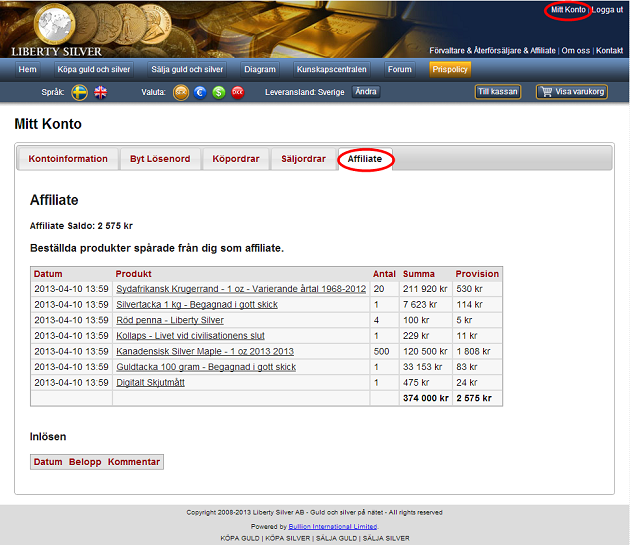Click the Summa column header
The width and height of the screenshot is (630, 545).
point(419,274)
